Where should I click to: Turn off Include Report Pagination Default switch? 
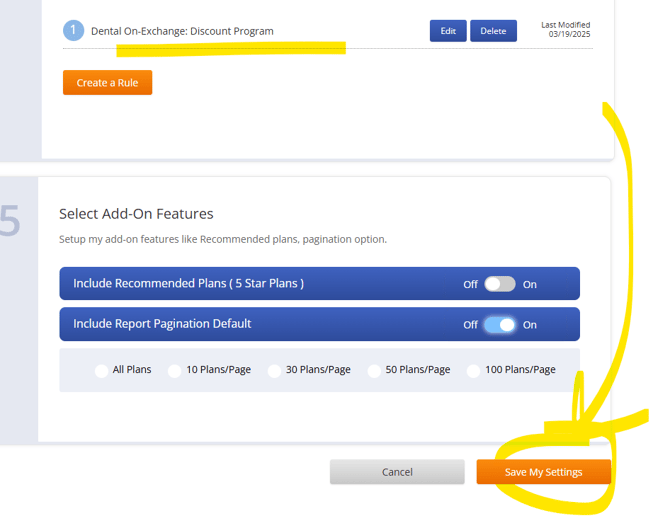(500, 325)
